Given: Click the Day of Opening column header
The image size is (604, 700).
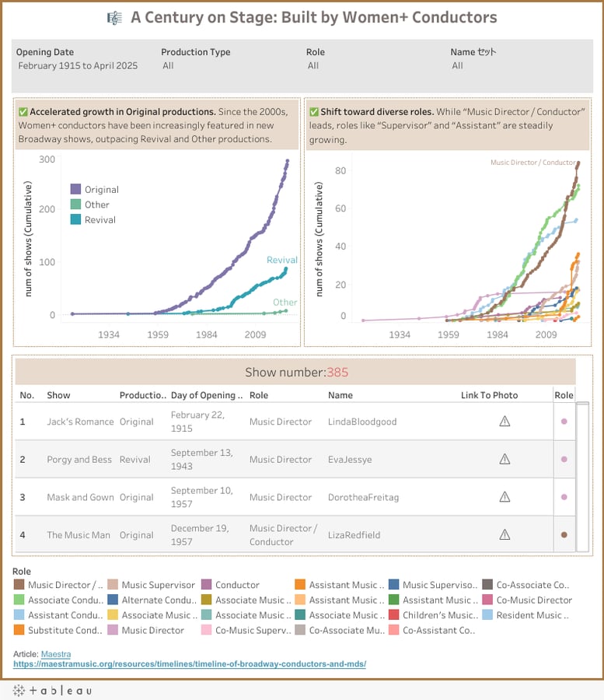Looking at the screenshot, I should point(206,395).
